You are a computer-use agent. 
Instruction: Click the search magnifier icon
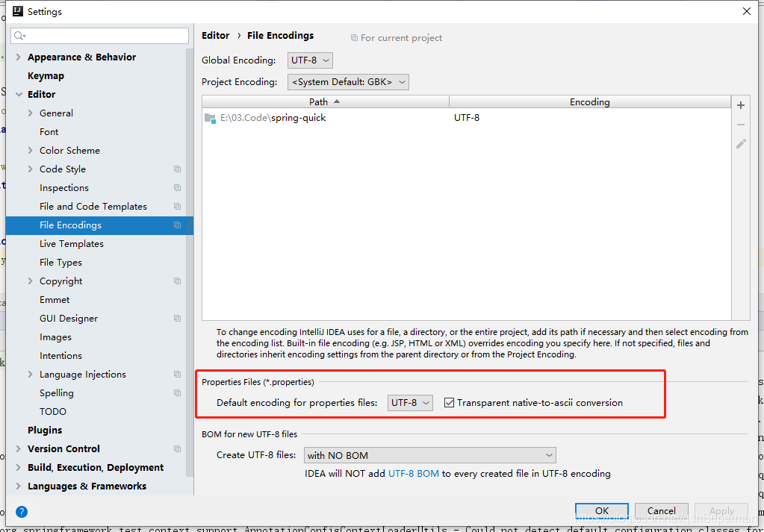click(19, 36)
